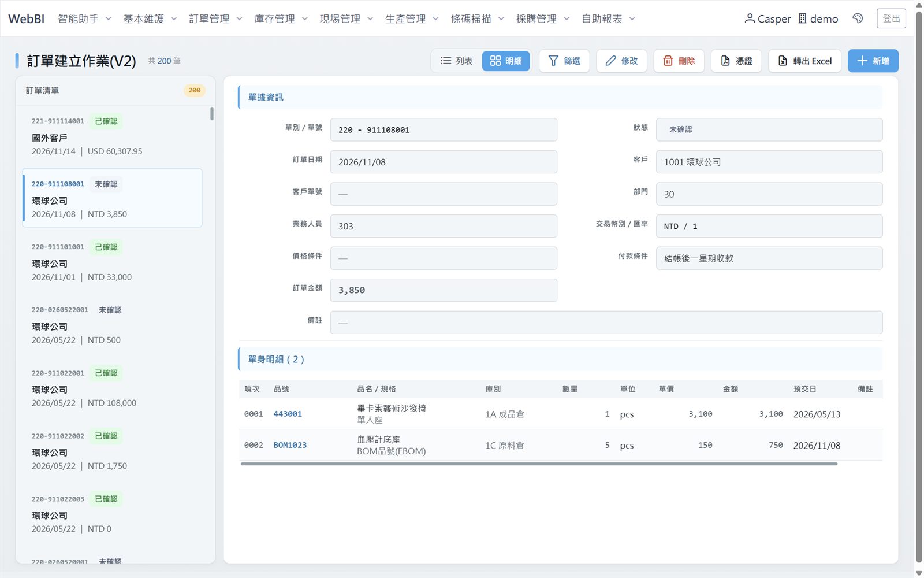Click the Excel file icon on 轉出 Excel

click(x=783, y=61)
